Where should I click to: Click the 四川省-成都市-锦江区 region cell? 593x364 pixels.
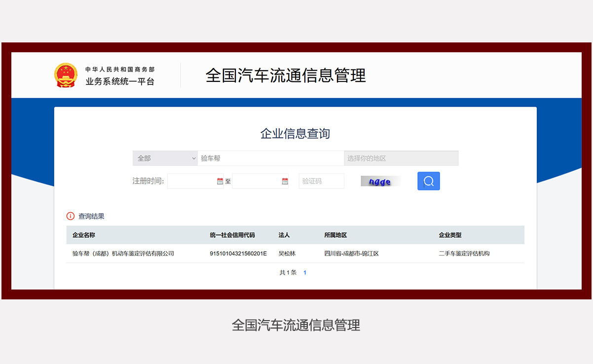pos(351,254)
